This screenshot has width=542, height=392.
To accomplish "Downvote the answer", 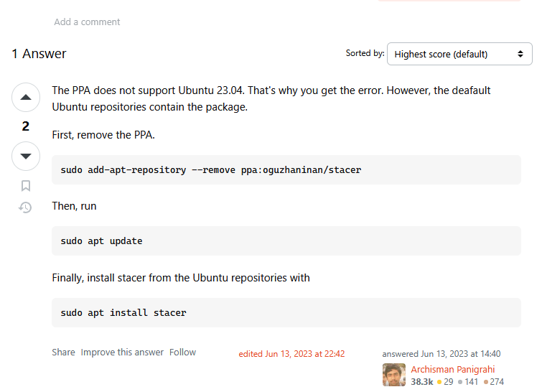I will pyautogui.click(x=26, y=156).
